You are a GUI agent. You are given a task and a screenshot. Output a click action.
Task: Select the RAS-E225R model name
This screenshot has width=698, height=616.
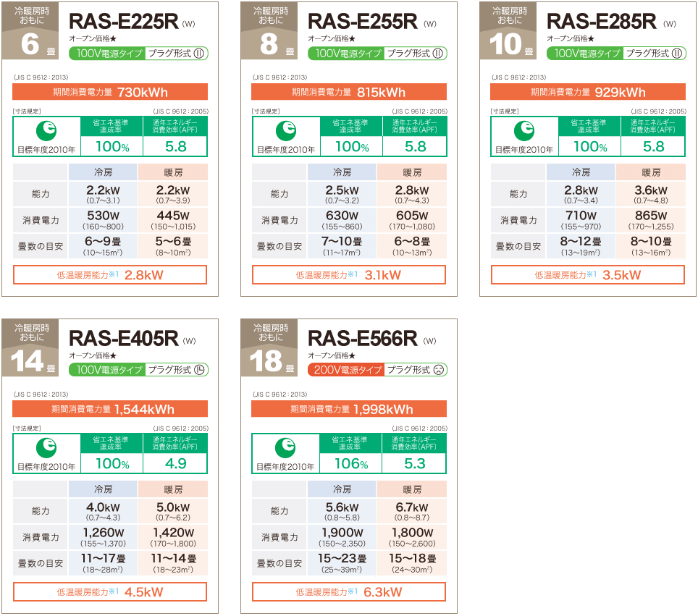coord(123,22)
